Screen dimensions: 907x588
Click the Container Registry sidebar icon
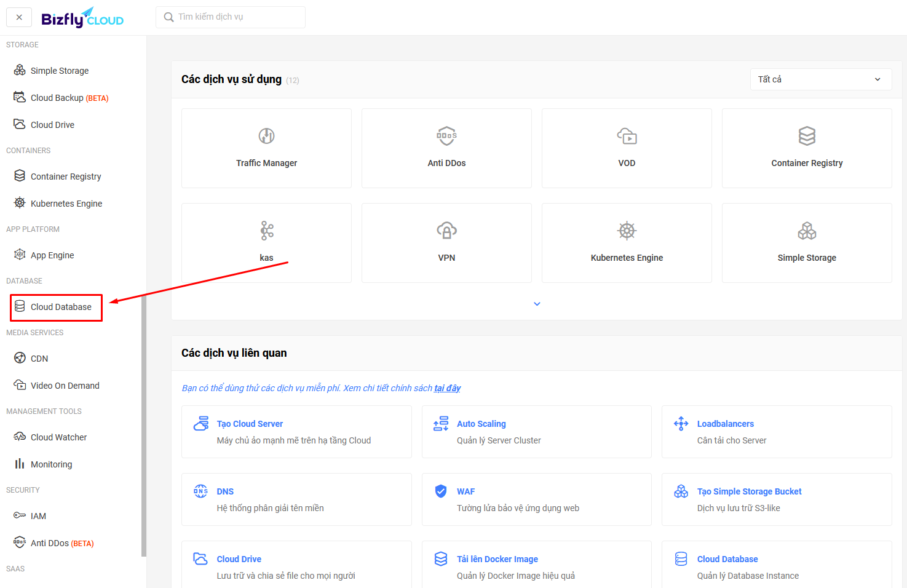point(20,176)
